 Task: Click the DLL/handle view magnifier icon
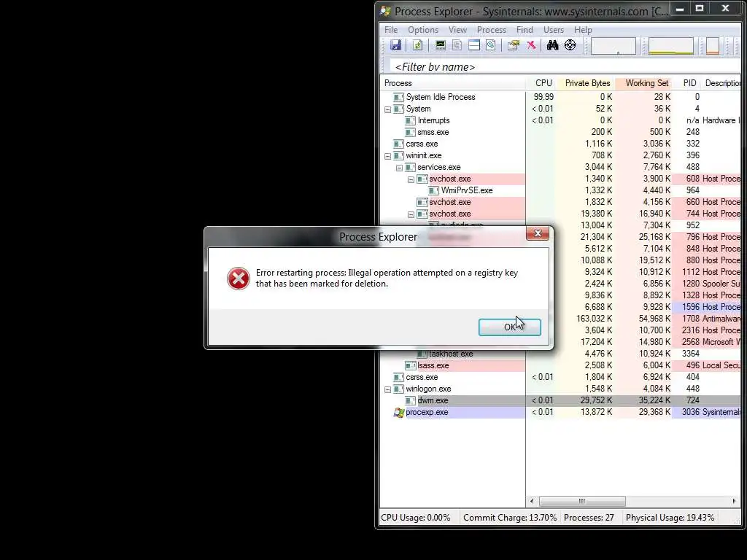click(491, 45)
